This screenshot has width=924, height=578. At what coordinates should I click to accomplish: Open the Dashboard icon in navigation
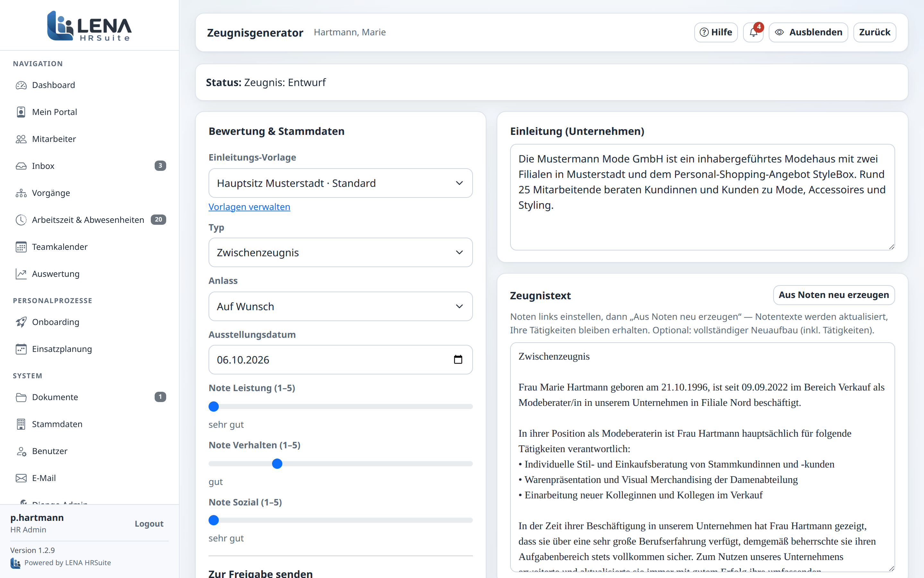[21, 85]
